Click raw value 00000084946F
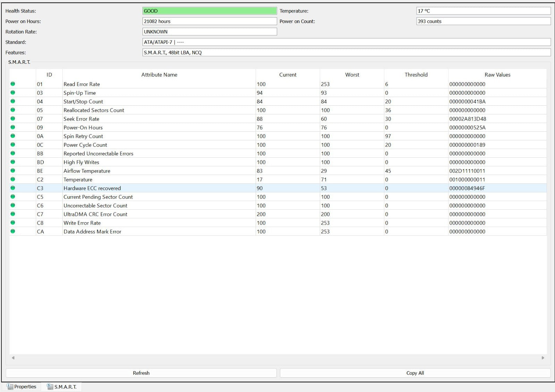Viewport: 555px width, 392px height. point(467,188)
